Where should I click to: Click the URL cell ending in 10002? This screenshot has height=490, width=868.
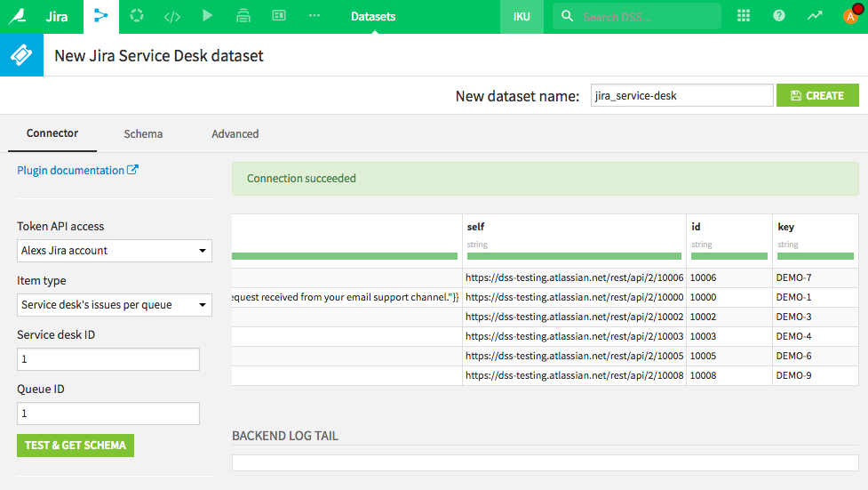coord(574,317)
